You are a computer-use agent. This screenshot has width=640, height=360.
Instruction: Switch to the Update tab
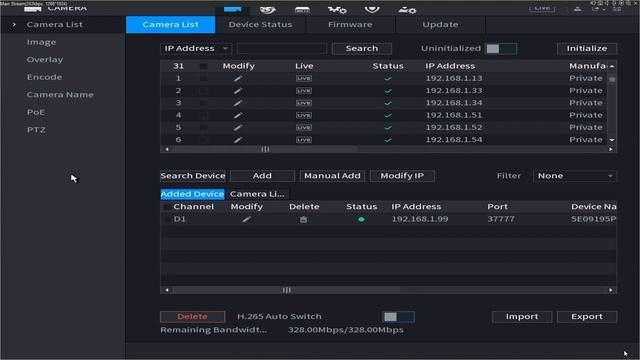point(440,24)
